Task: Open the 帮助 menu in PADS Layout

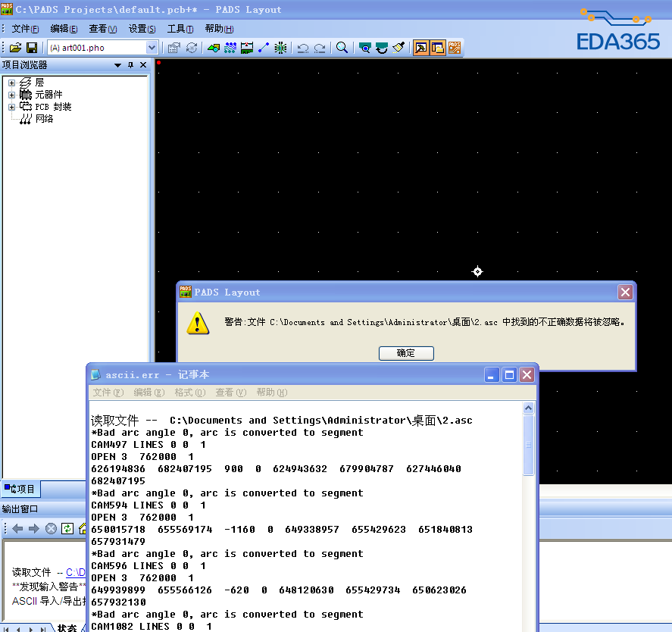Action: (x=219, y=29)
